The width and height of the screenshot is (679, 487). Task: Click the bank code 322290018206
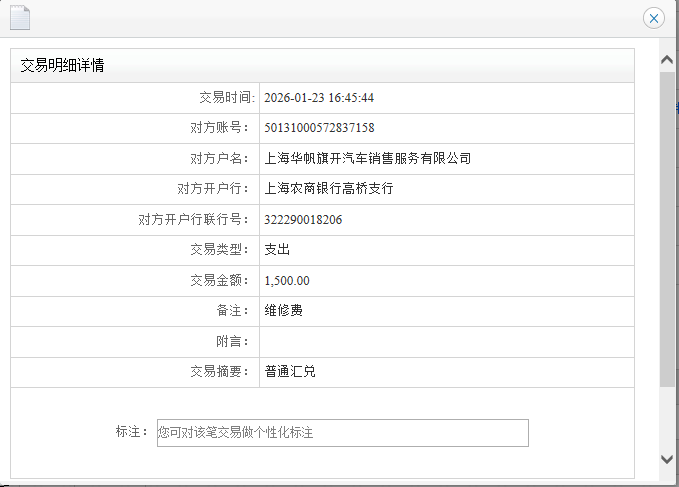303,220
